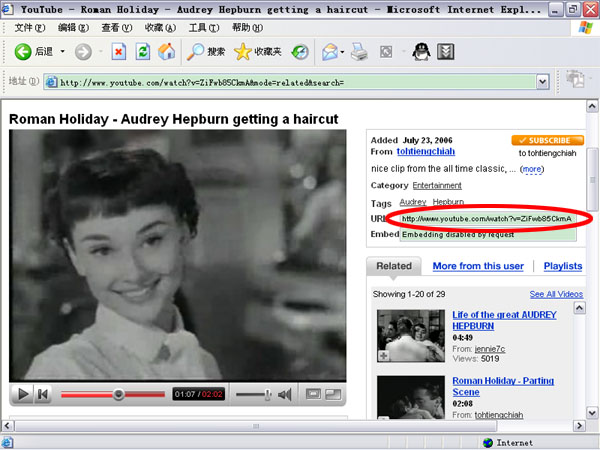The width and height of the screenshot is (600, 450).
Task: Click the plus icon on first related thumbnail
Action: (383, 356)
